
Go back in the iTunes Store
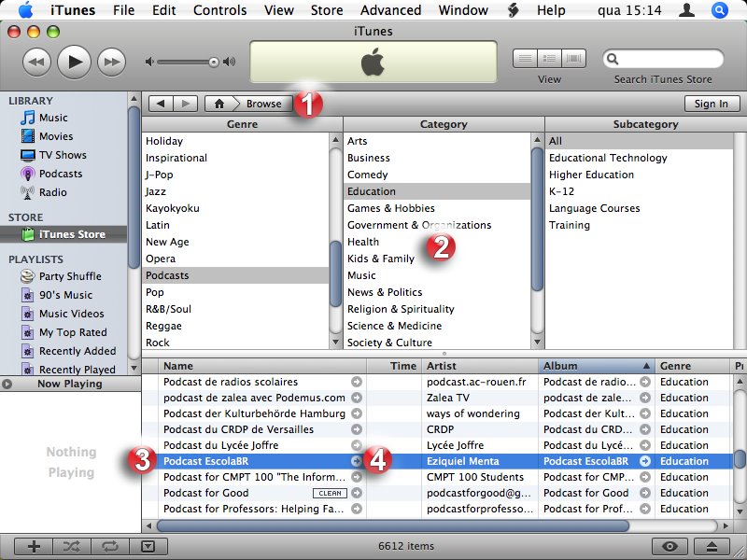(x=161, y=104)
